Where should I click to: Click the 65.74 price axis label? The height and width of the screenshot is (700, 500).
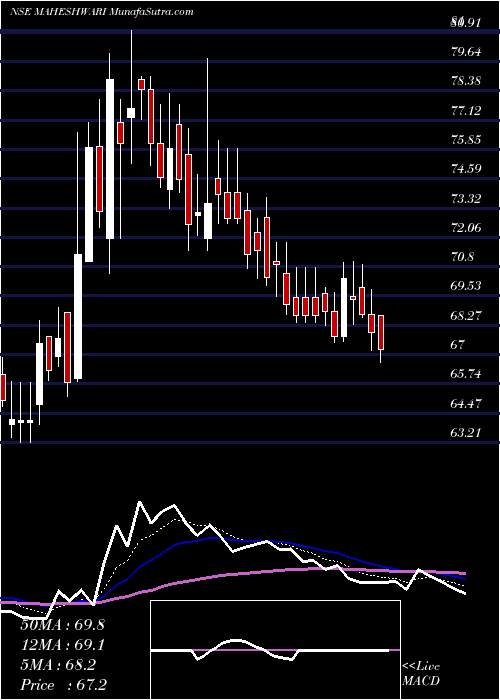[466, 374]
